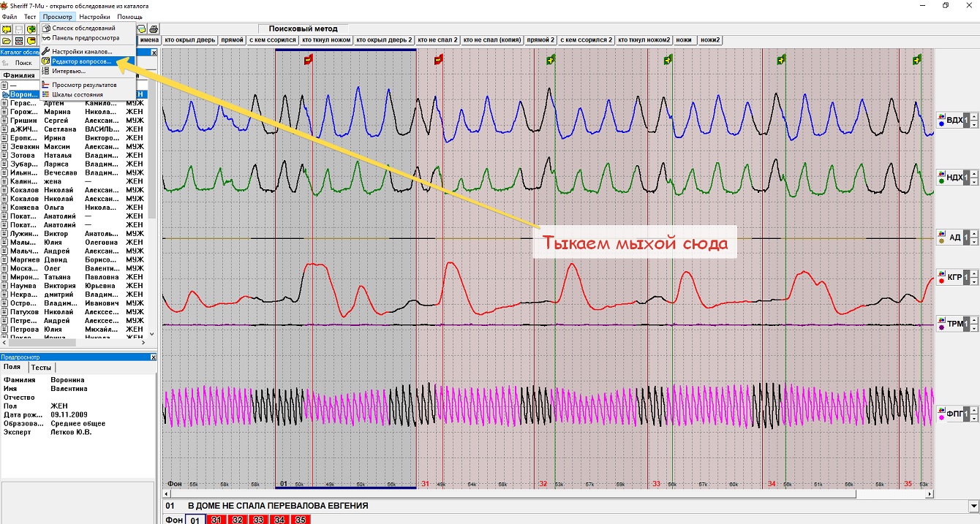Jump to question 31 button

pyautogui.click(x=216, y=520)
